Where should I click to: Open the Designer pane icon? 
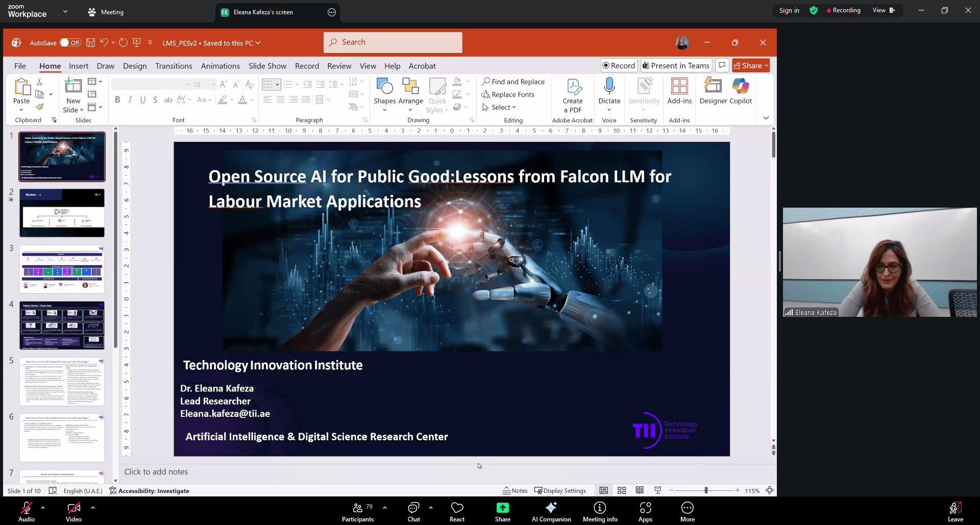coord(713,86)
